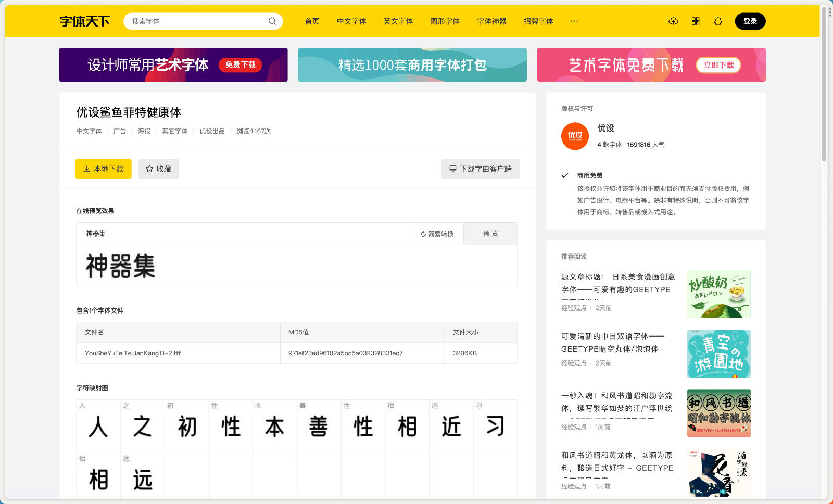The image size is (833, 504).
Task: Click the 字体天下 site logo
Action: pos(85,21)
